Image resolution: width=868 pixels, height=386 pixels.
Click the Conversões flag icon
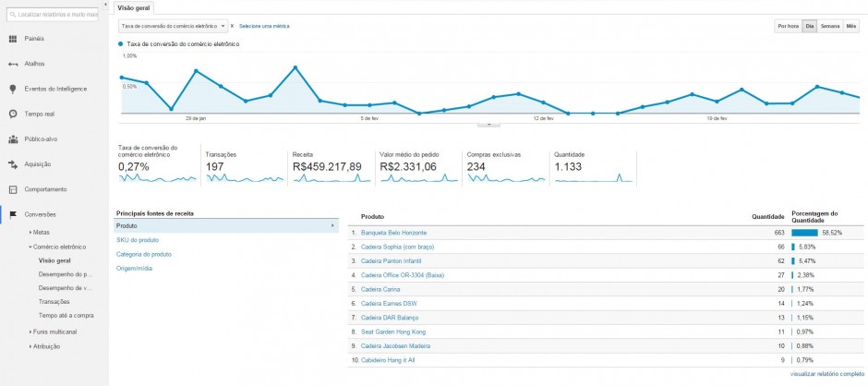coord(13,214)
